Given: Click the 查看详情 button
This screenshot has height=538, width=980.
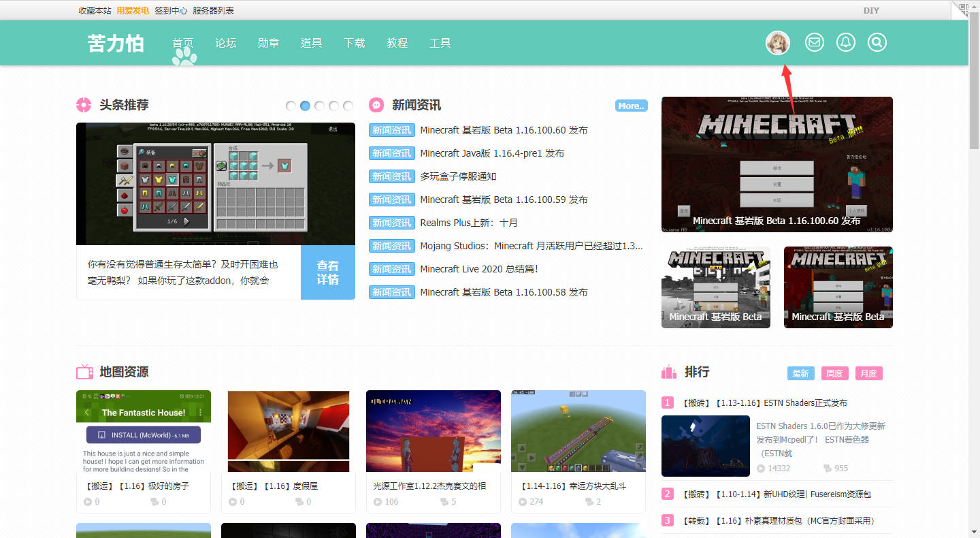Looking at the screenshot, I should click(328, 272).
